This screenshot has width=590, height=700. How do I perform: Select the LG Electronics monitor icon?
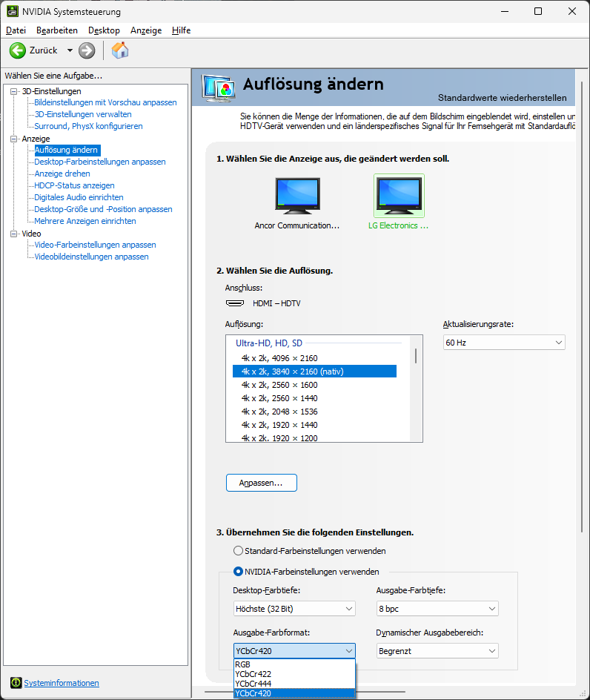(x=399, y=196)
